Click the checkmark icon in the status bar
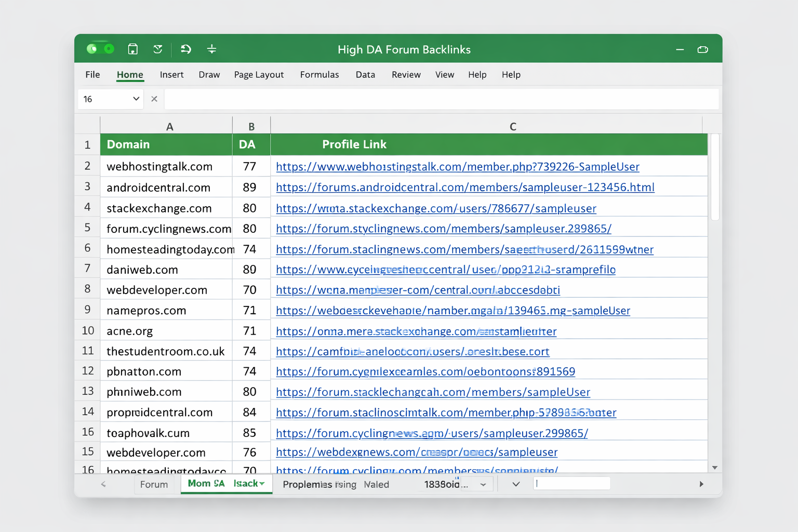 click(515, 484)
